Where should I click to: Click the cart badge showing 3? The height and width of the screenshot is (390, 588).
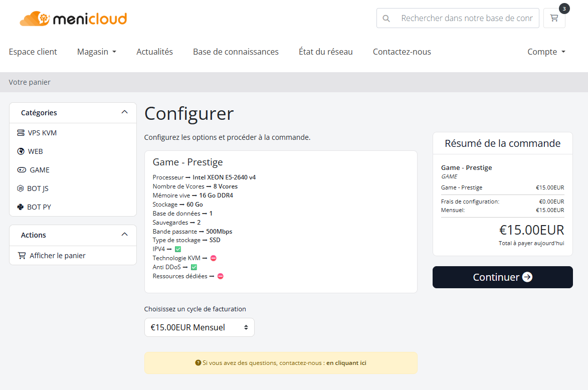564,9
